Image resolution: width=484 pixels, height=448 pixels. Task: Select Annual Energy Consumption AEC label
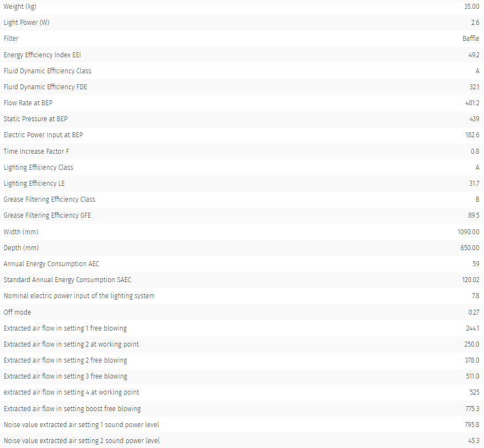(x=51, y=264)
